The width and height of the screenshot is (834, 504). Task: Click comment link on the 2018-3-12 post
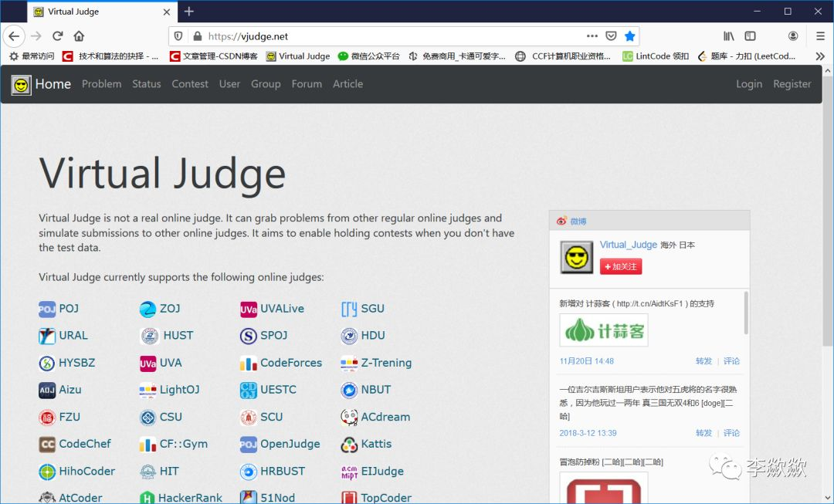click(731, 433)
